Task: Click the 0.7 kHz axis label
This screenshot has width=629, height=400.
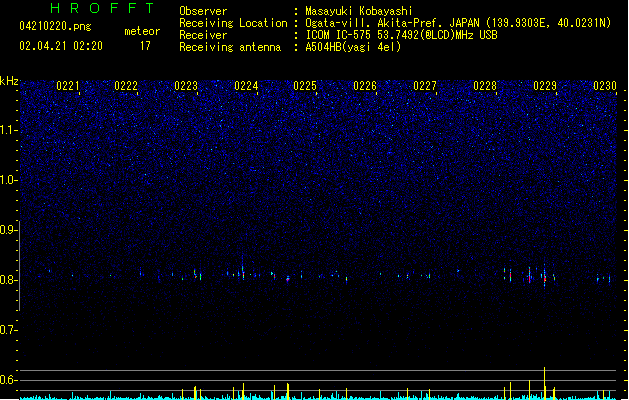Action: click(8, 330)
